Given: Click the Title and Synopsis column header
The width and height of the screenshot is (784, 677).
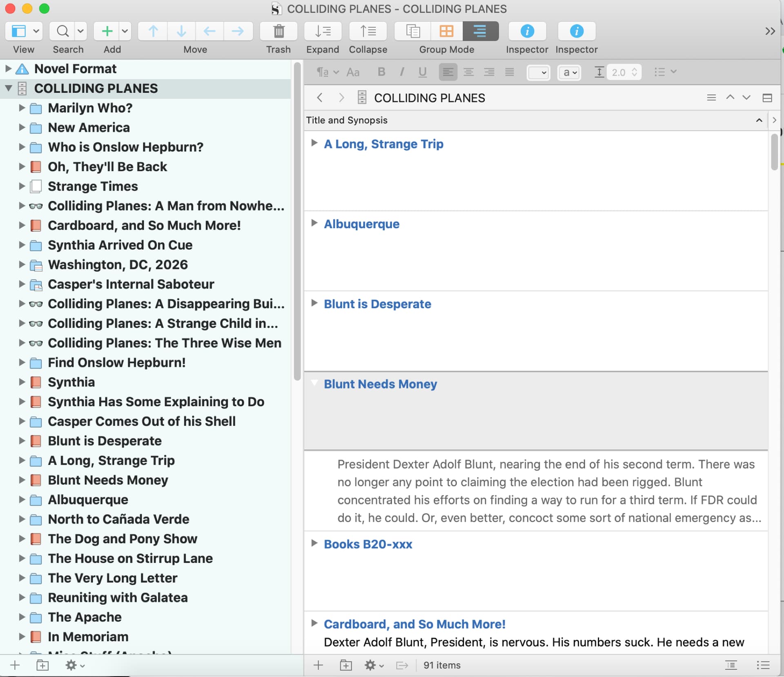Looking at the screenshot, I should click(x=347, y=120).
